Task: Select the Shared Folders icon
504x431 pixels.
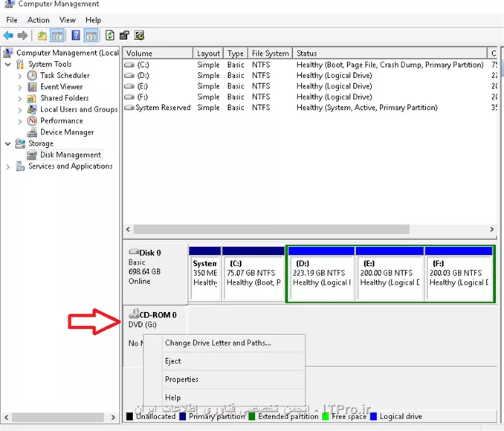Action: pos(31,98)
